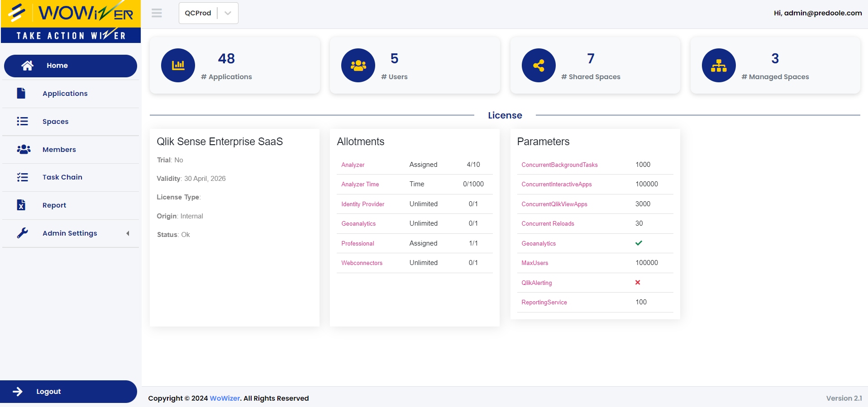Click the Parameters card heading

(543, 142)
